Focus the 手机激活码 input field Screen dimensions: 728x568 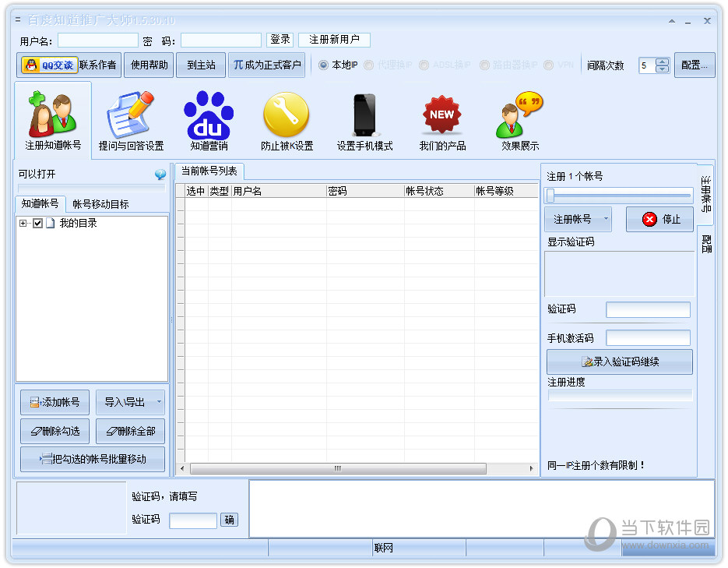[648, 338]
